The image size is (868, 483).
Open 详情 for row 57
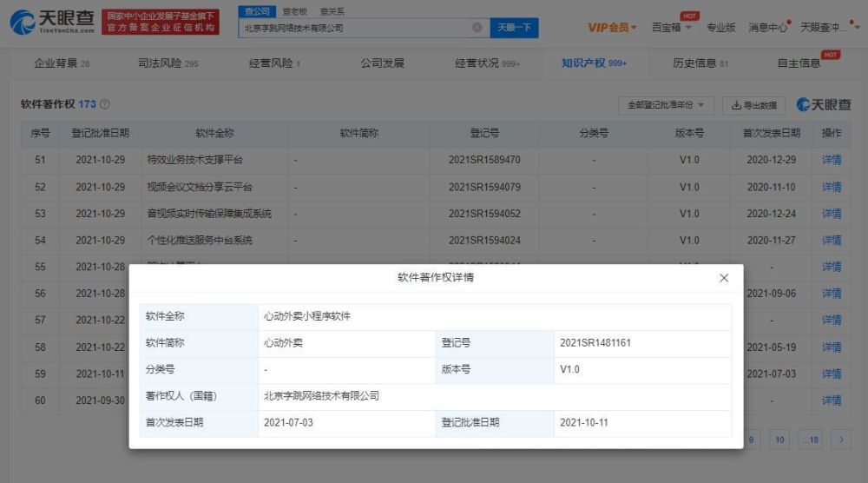pyautogui.click(x=832, y=320)
